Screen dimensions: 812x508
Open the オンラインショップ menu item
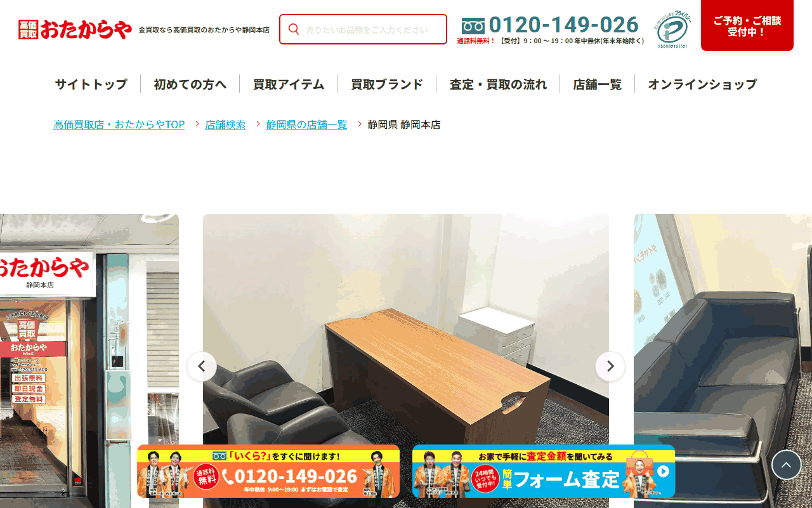[x=702, y=84]
